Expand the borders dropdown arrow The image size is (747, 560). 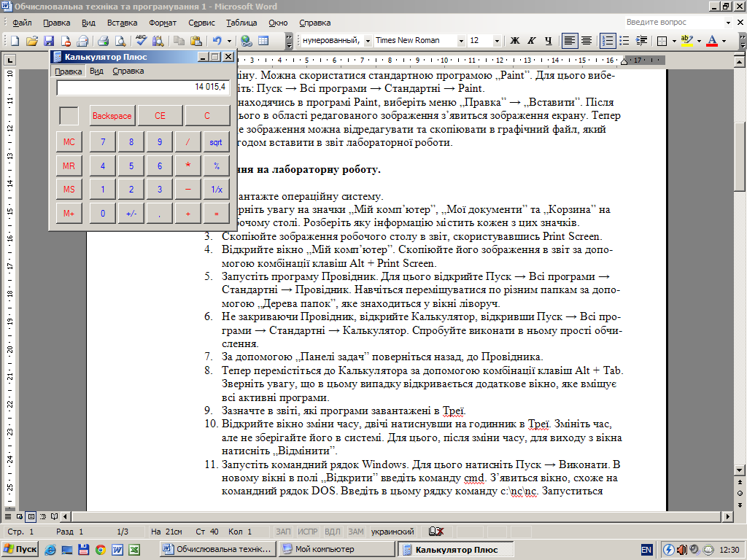tap(674, 41)
